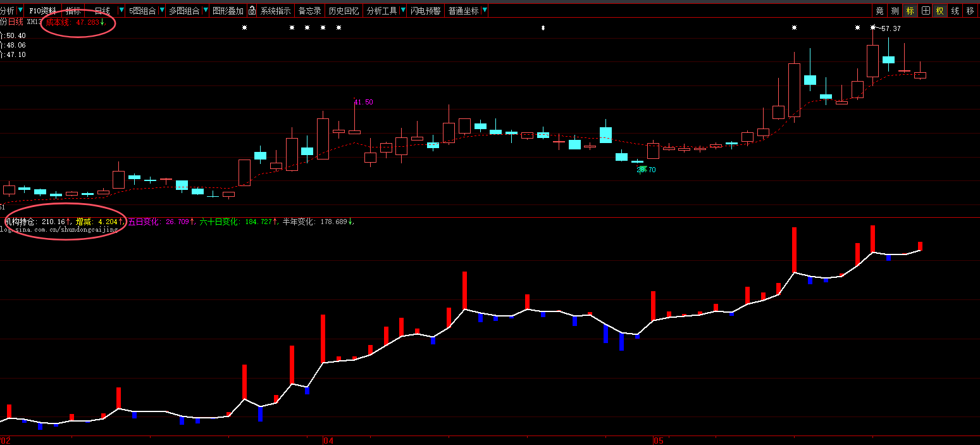Click the green 六十日变化: 184.727 value

coord(236,222)
